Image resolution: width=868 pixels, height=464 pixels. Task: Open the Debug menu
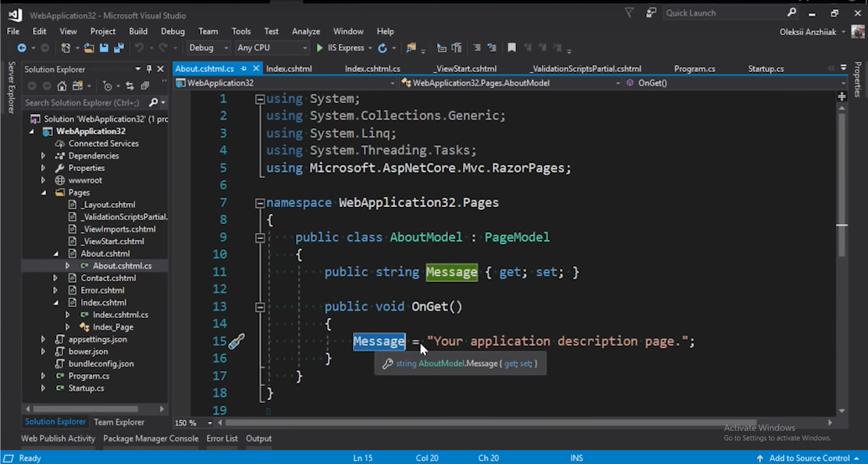point(173,31)
